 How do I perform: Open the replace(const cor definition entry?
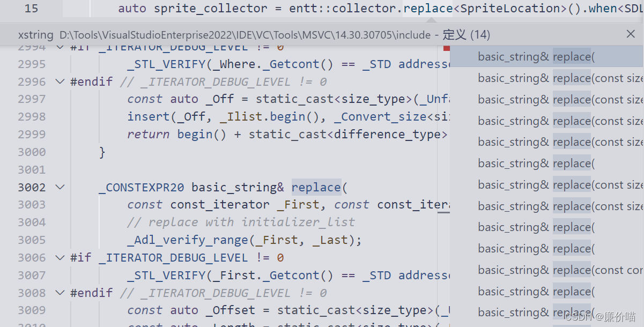547,270
